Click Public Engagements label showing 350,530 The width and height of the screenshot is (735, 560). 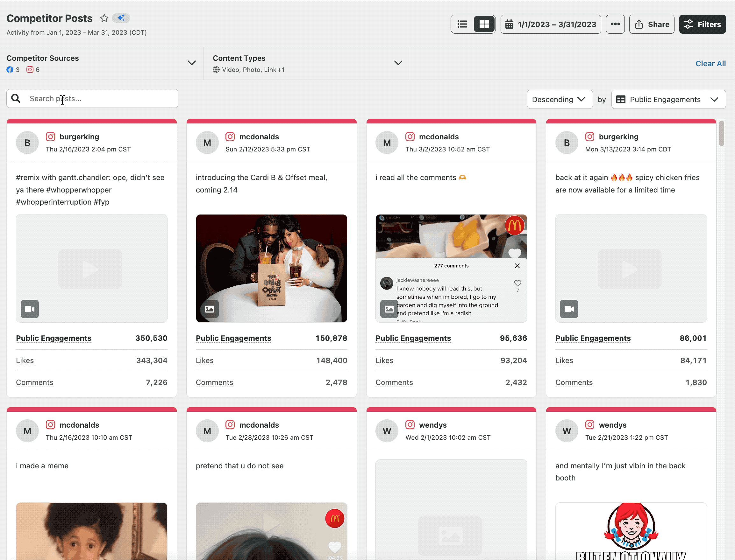pyautogui.click(x=54, y=338)
